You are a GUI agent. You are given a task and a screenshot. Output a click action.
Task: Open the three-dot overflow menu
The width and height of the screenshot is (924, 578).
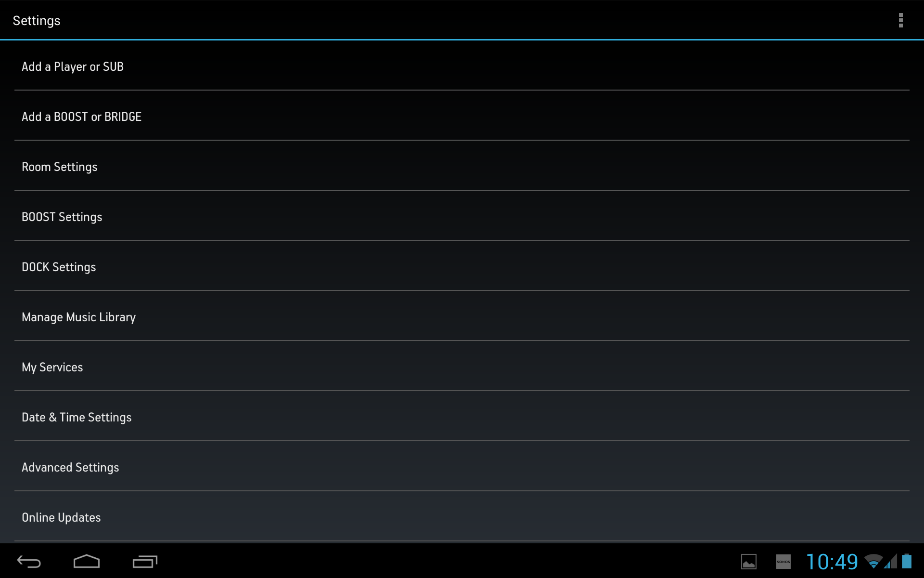point(900,20)
